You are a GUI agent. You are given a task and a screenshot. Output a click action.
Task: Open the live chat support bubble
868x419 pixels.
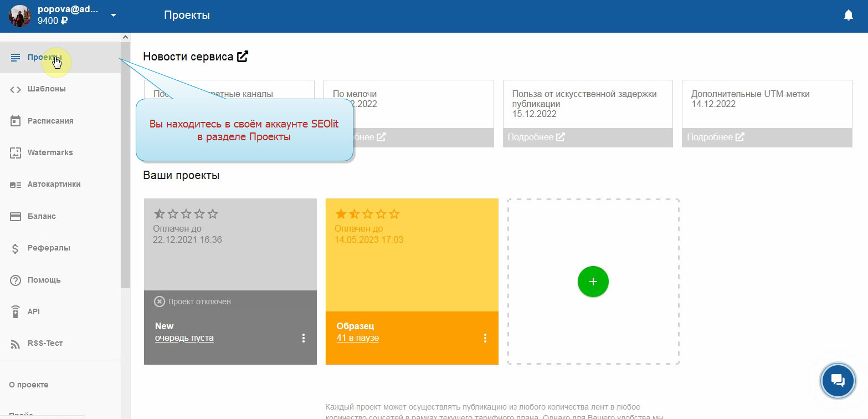click(838, 380)
